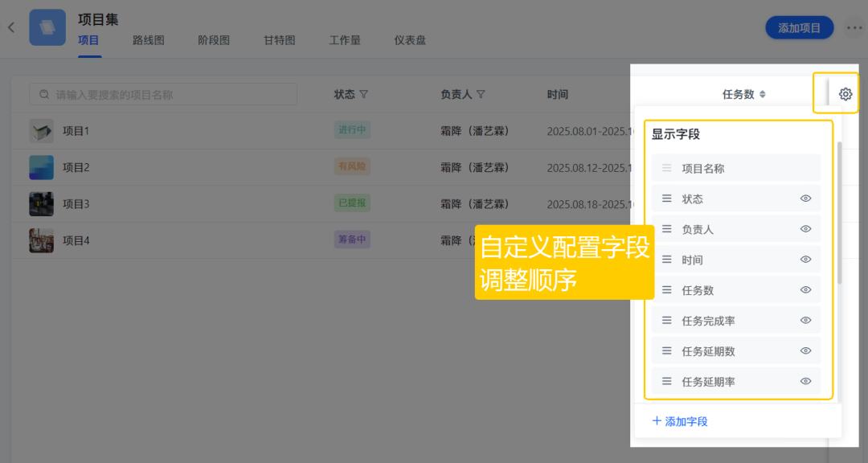Click the 添加项目 button
The width and height of the screenshot is (868, 463).
pyautogui.click(x=799, y=28)
